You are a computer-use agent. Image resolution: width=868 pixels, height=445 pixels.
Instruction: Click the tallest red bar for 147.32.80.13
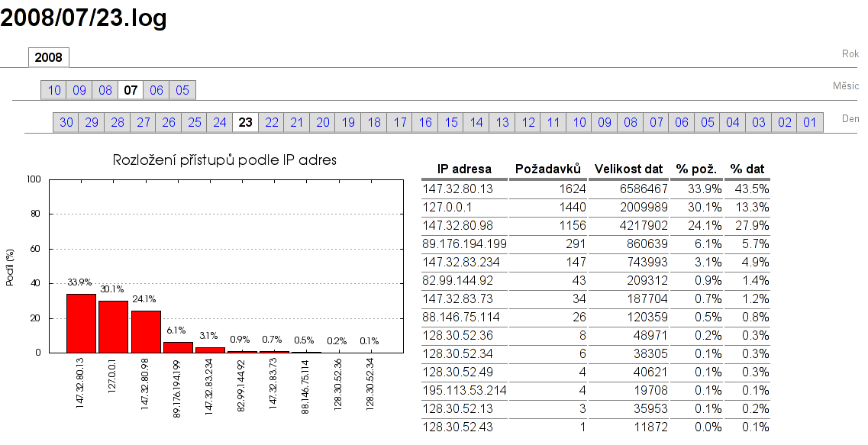click(81, 323)
